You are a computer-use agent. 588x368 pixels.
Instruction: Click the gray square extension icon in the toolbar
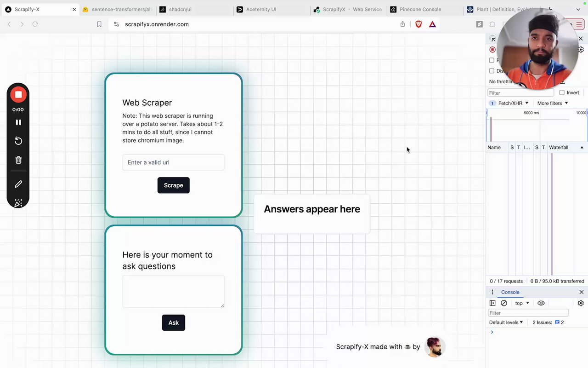coord(480,24)
